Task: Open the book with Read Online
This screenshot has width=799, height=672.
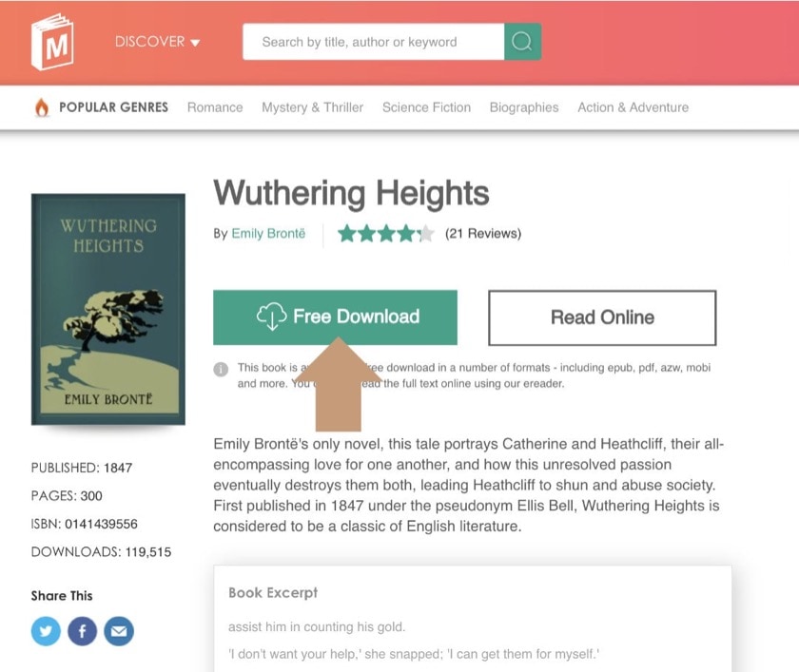Action: tap(601, 318)
